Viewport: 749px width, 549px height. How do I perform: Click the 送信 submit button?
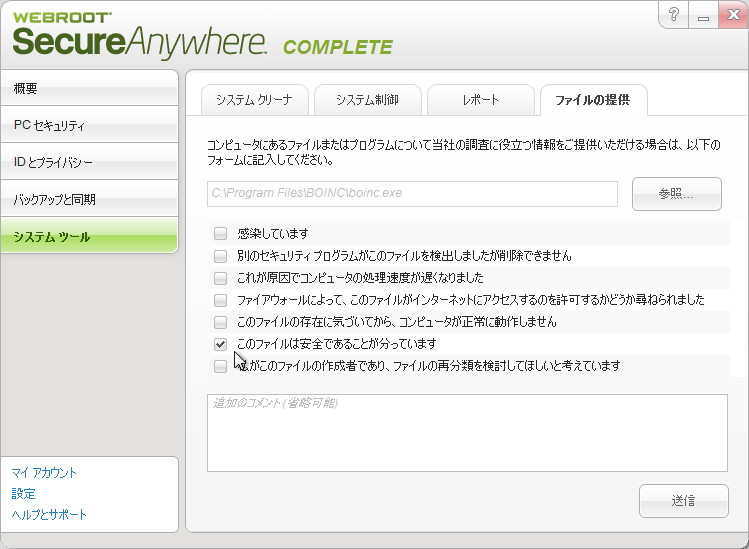pos(684,501)
